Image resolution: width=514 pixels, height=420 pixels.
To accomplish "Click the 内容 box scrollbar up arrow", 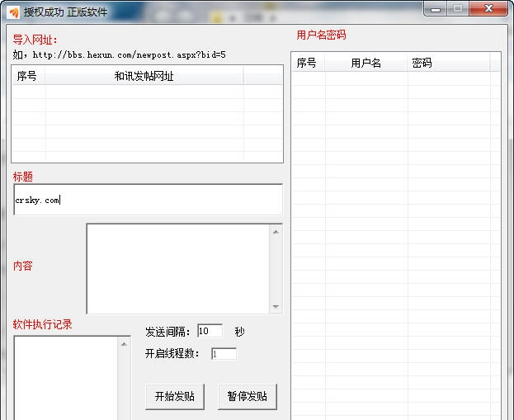I will pos(276,232).
